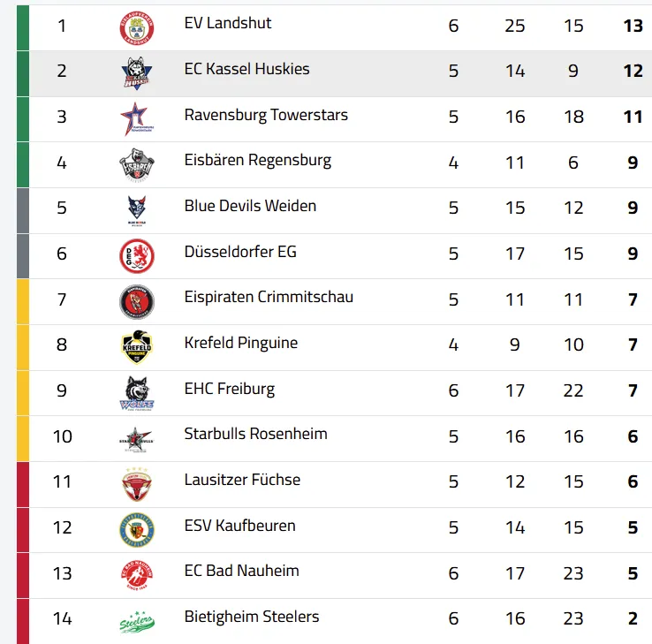The width and height of the screenshot is (652, 644).
Task: Click the Ravensburg Towerstars star logo
Action: pyautogui.click(x=137, y=118)
